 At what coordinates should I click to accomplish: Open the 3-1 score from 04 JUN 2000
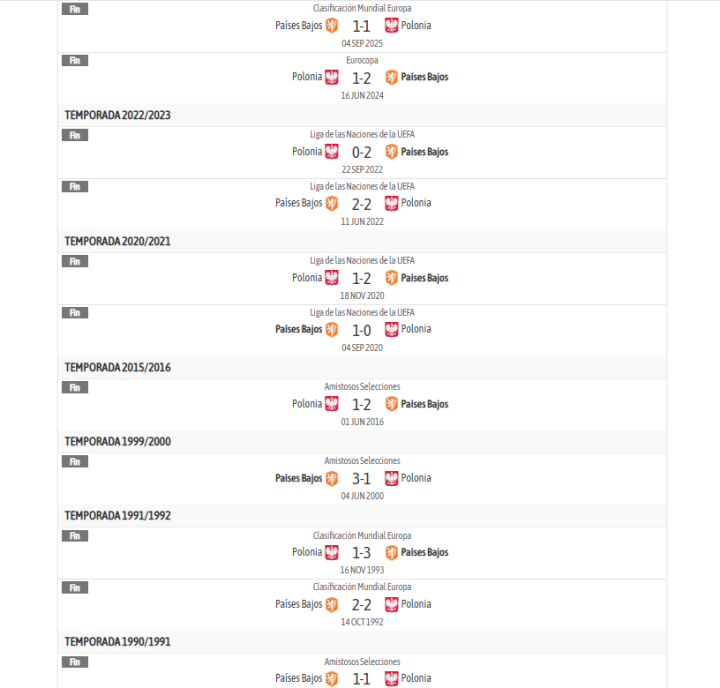361,478
